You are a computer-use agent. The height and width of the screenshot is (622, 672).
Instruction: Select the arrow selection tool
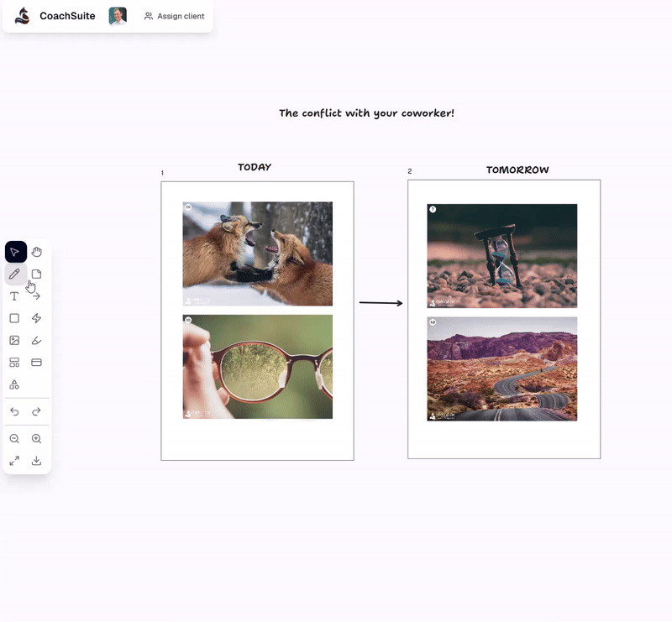tap(14, 252)
